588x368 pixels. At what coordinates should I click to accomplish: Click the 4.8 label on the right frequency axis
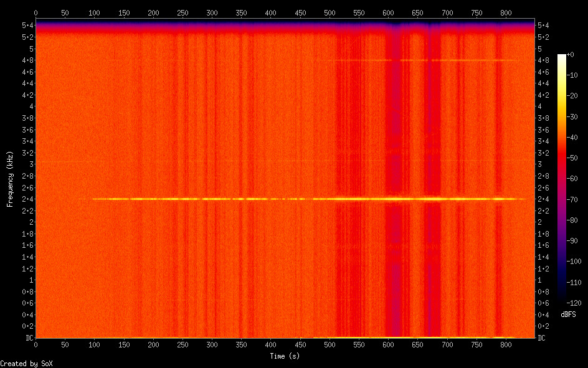tap(544, 60)
